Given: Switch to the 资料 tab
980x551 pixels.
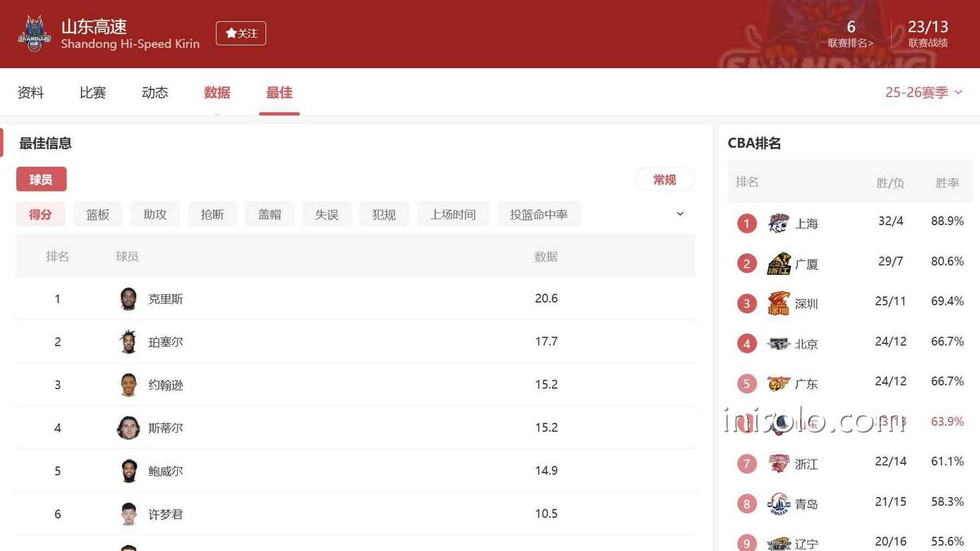Looking at the screenshot, I should tap(31, 92).
